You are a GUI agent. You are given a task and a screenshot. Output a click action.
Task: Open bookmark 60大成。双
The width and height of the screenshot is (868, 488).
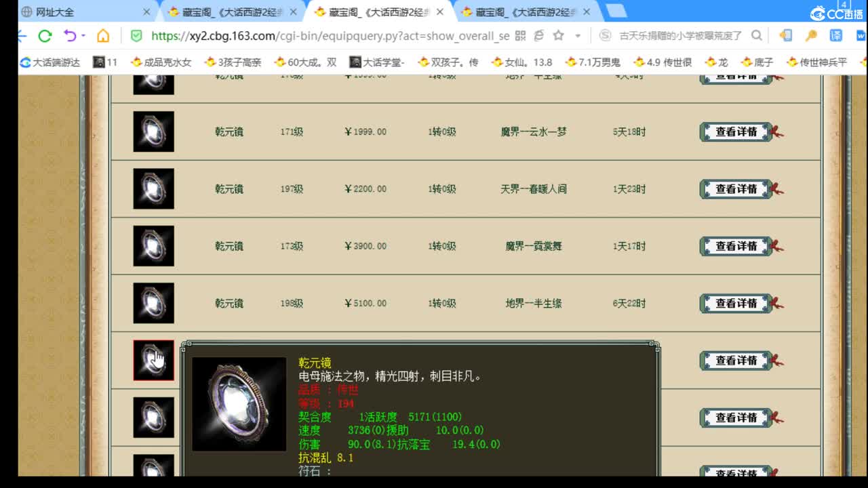click(305, 62)
